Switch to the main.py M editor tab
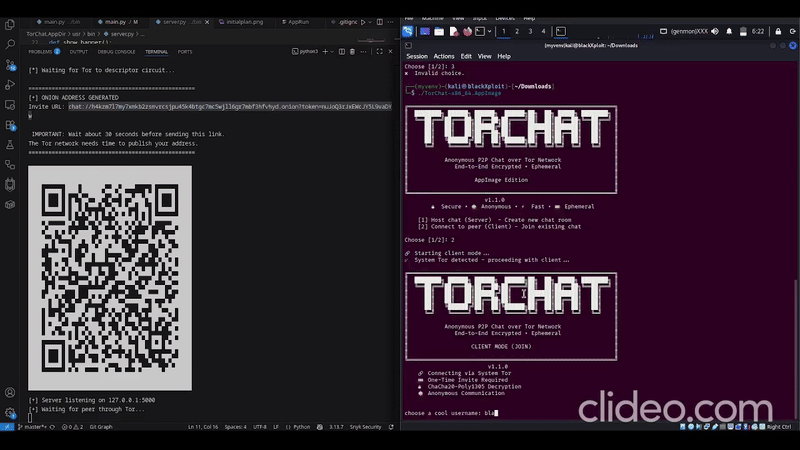Image resolution: width=800 pixels, height=450 pixels. tap(117, 22)
